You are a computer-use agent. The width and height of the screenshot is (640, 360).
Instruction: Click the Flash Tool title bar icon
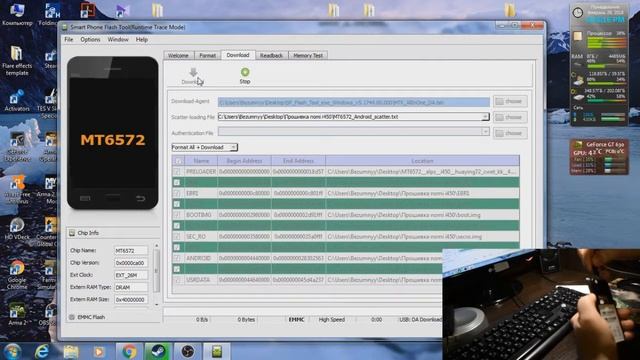click(64, 27)
